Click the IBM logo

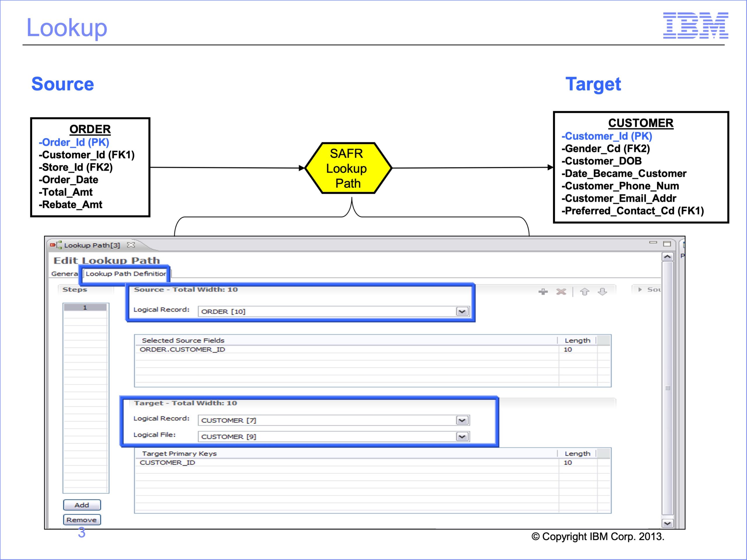coord(696,25)
